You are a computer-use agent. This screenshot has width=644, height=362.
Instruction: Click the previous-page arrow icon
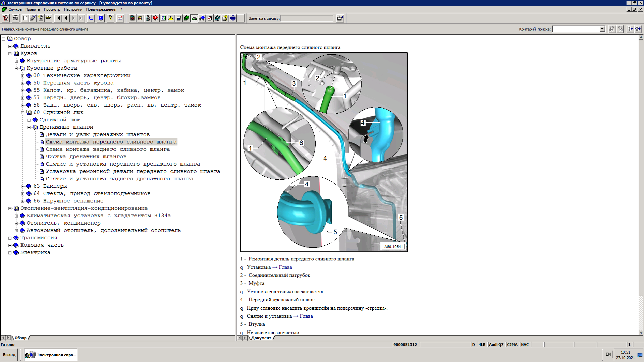tap(66, 18)
